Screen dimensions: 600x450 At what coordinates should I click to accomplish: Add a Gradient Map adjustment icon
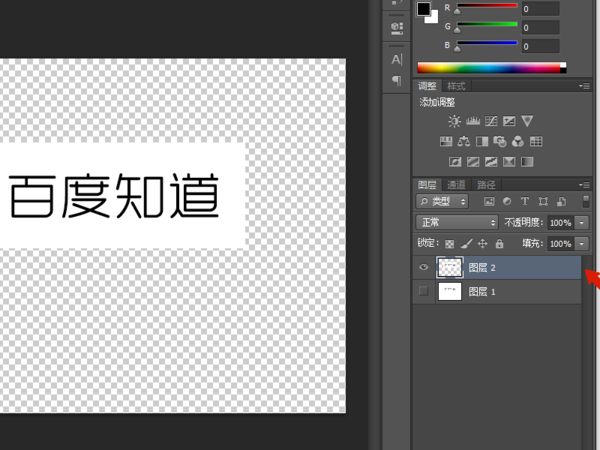527,162
